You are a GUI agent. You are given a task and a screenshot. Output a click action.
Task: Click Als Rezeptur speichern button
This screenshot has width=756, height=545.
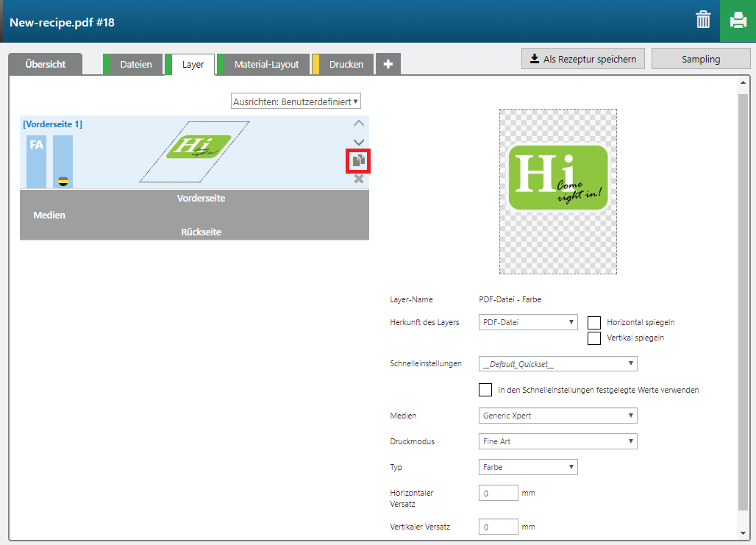click(583, 59)
